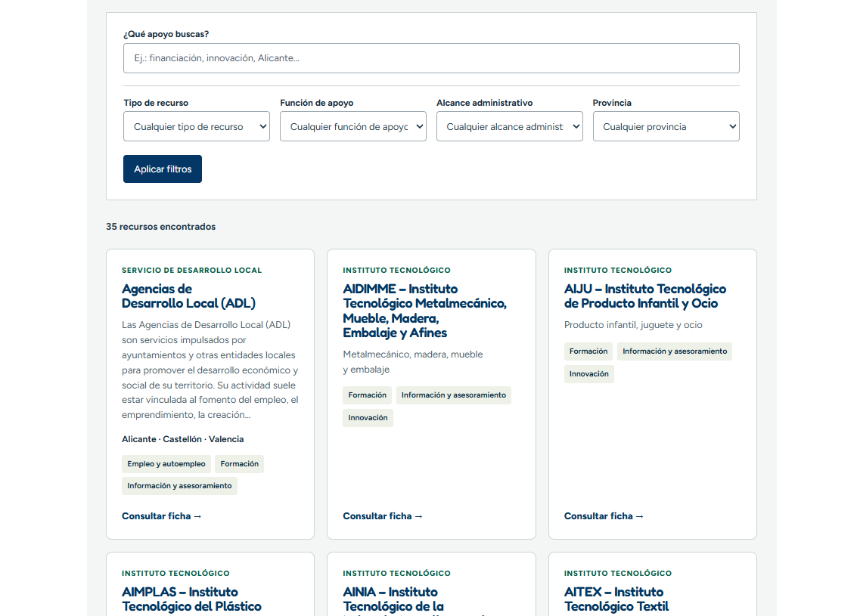Open the 'Tipo de recurso' dropdown
Screen dimensions: 857x616
click(197, 127)
